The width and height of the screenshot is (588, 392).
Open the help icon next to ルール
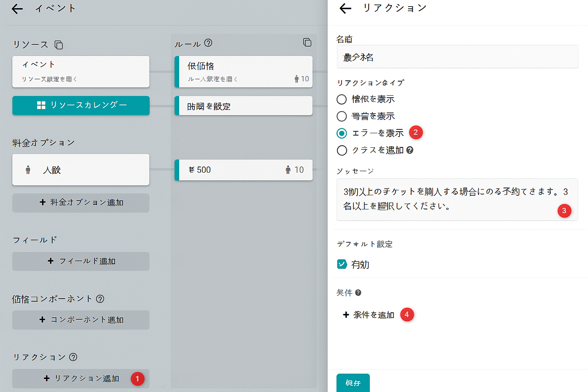[x=208, y=43]
